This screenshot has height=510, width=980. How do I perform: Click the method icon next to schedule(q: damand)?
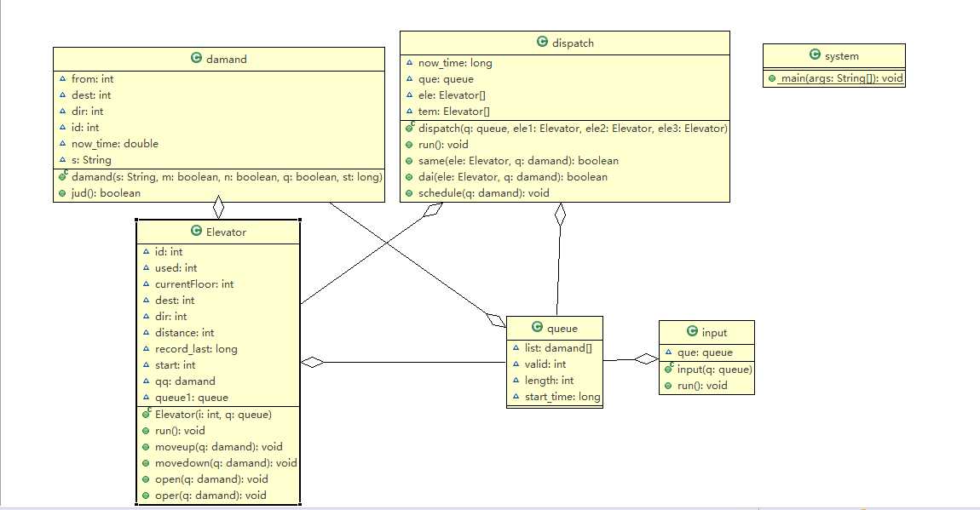[x=409, y=193]
